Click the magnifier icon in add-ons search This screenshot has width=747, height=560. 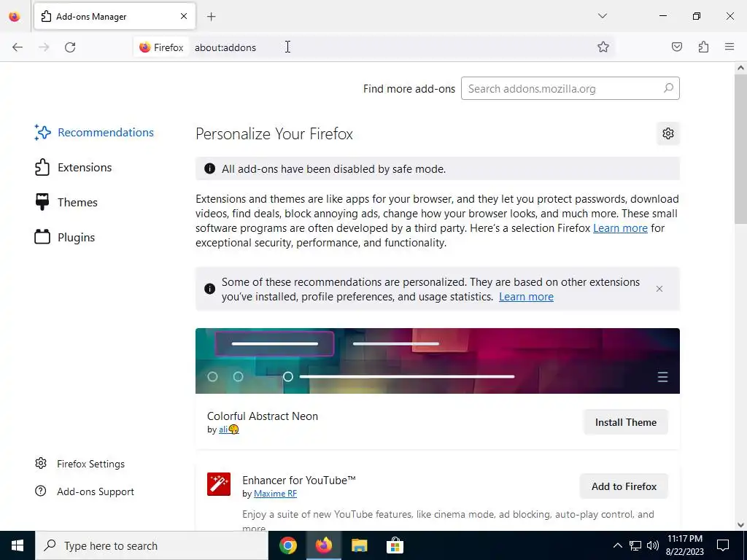click(x=668, y=88)
